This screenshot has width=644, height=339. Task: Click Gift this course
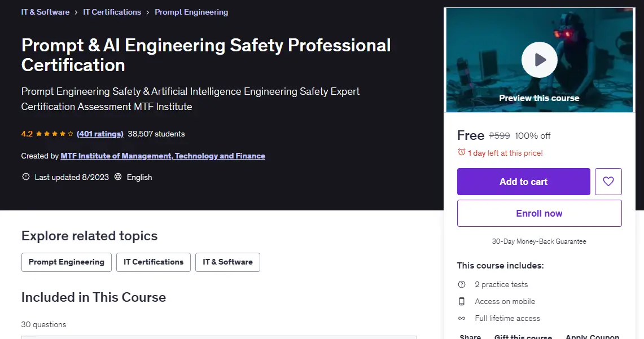coord(523,337)
